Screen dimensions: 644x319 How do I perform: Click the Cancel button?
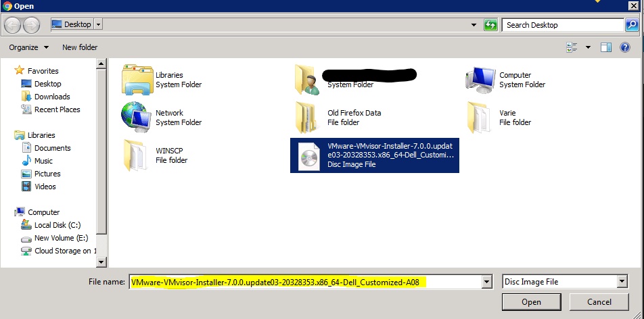[599, 302]
